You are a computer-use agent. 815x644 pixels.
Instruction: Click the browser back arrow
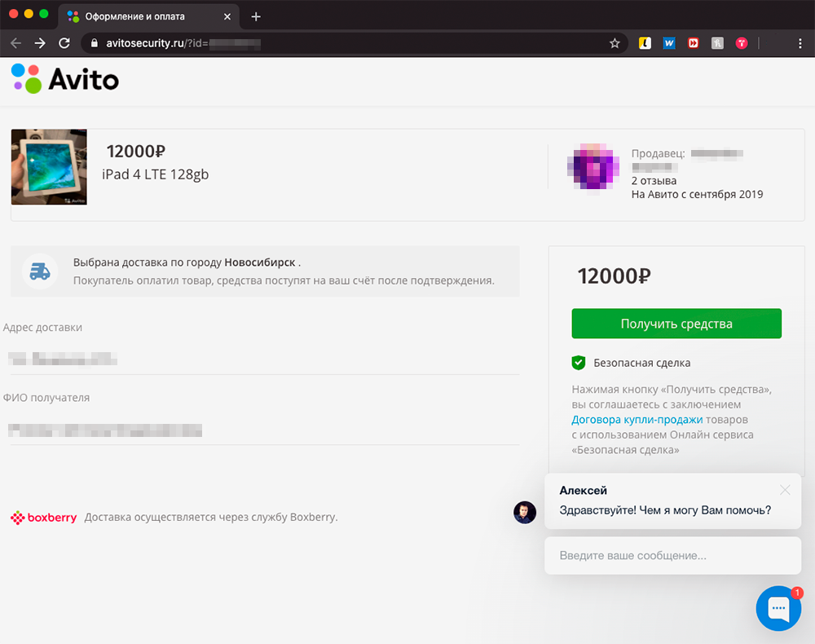point(15,43)
